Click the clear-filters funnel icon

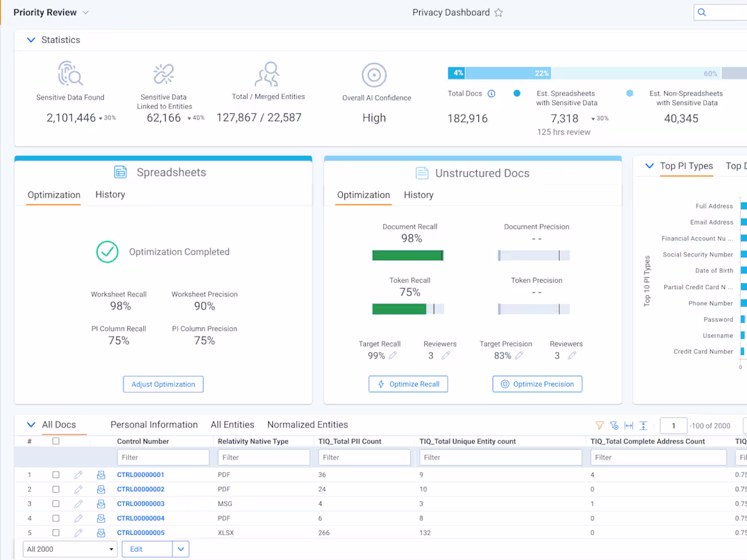(615, 425)
